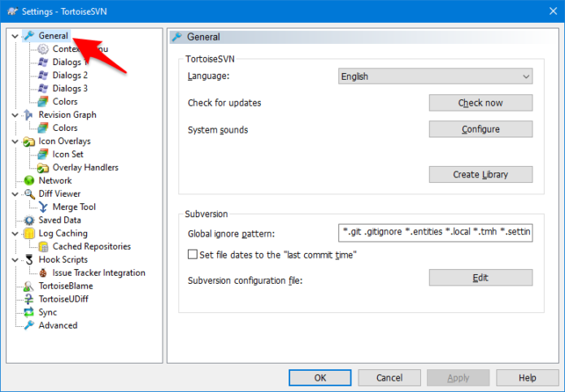
Task: Click the TortoiseBlame person icon
Action: [x=29, y=286]
